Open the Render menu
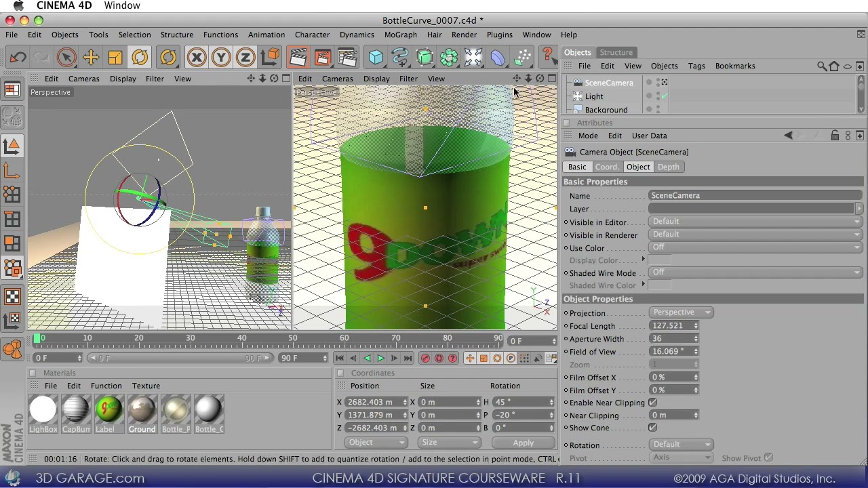This screenshot has height=488, width=868. point(464,35)
